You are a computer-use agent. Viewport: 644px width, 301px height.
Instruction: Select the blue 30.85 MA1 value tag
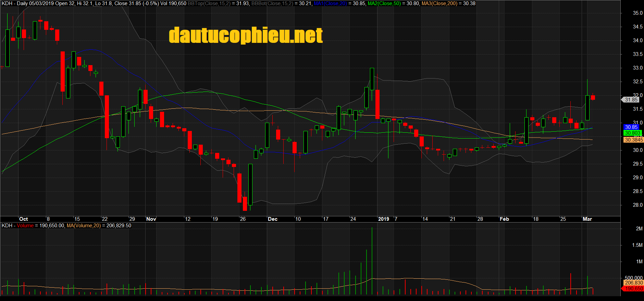tap(631, 127)
